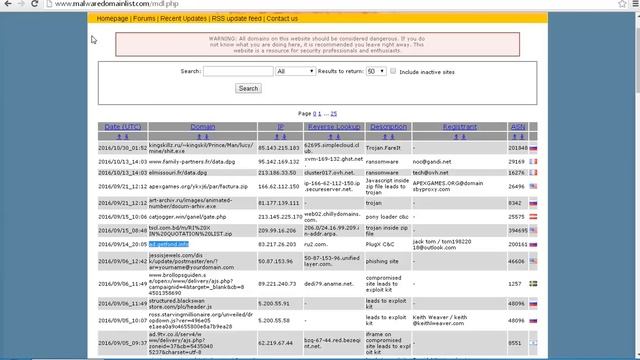Viewport: 640px width, 360px height.
Task: Sort Reverse Lookup ascending with up arrow
Action: tap(331, 137)
